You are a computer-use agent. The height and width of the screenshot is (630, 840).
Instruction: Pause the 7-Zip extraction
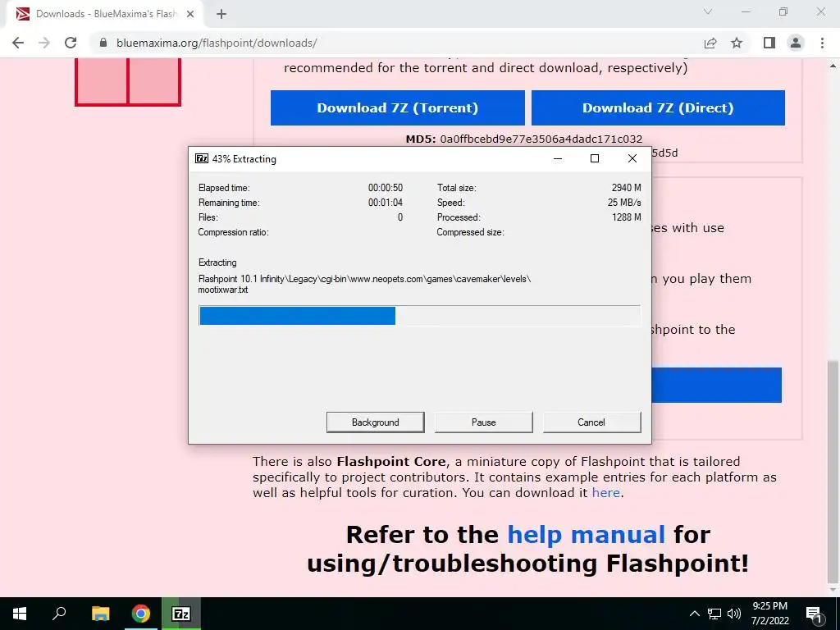point(484,422)
